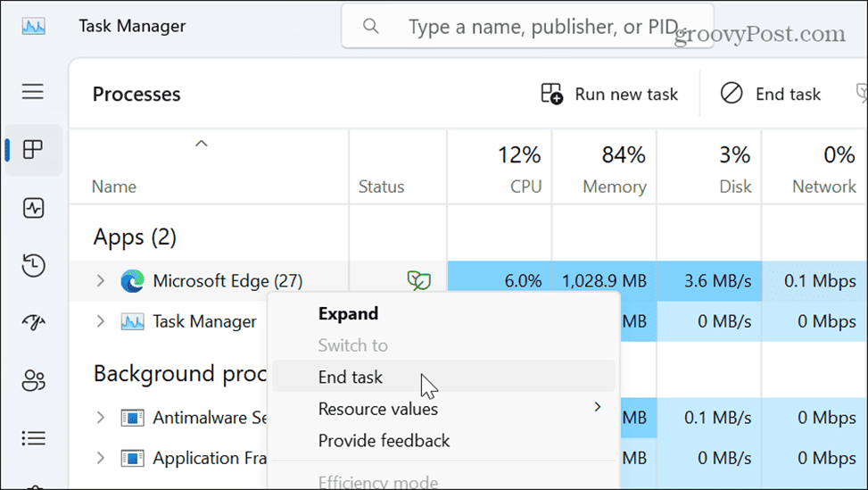Collapse the sort arrow above the Name column
Screen dimensions: 868x490
pyautogui.click(x=202, y=144)
